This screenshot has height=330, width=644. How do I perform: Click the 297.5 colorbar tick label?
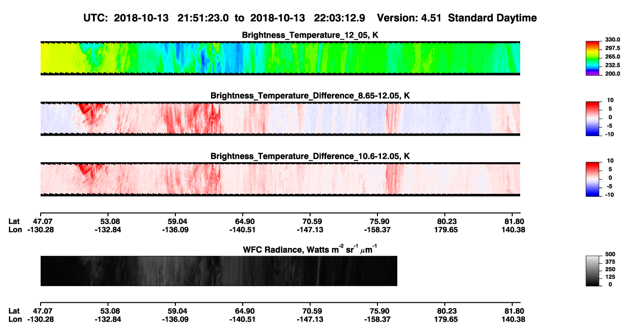tap(612, 48)
